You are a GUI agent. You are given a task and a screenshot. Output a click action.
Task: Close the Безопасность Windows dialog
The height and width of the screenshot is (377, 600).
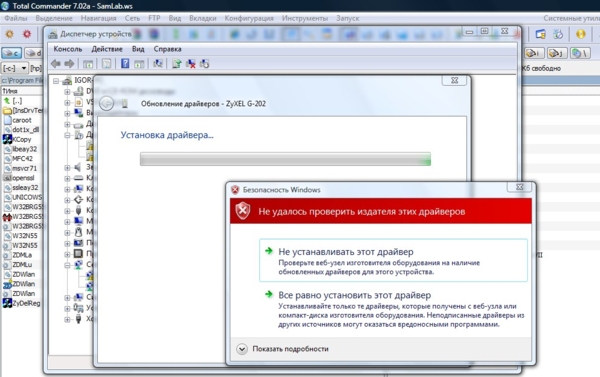519,187
